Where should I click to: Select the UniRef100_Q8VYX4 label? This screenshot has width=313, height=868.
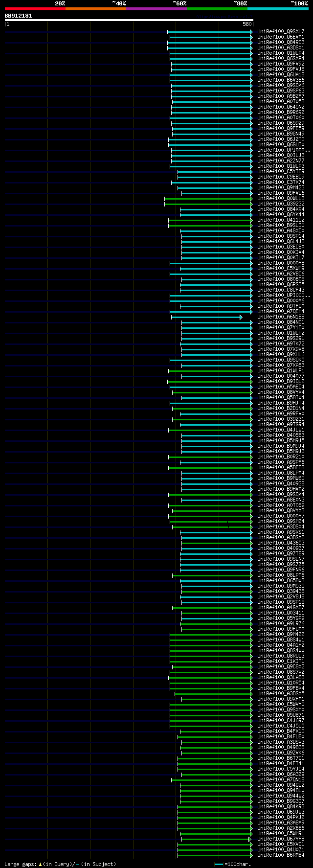[x=281, y=392]
